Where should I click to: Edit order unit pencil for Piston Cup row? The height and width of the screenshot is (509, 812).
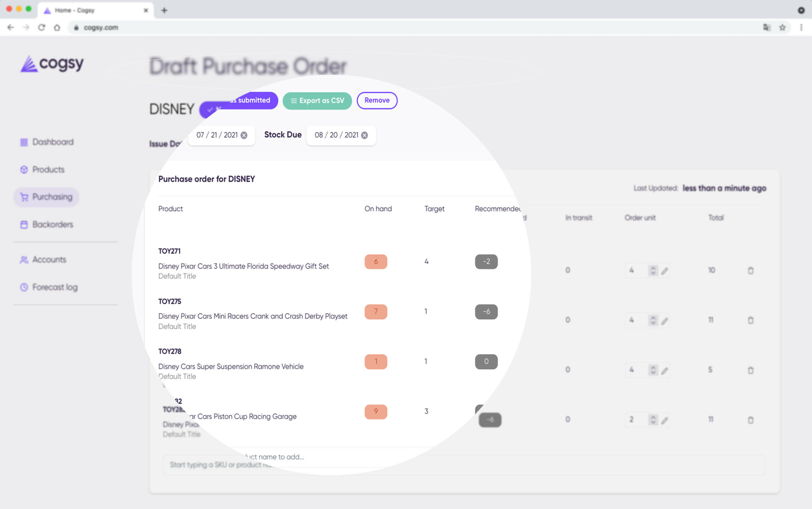[x=664, y=420]
